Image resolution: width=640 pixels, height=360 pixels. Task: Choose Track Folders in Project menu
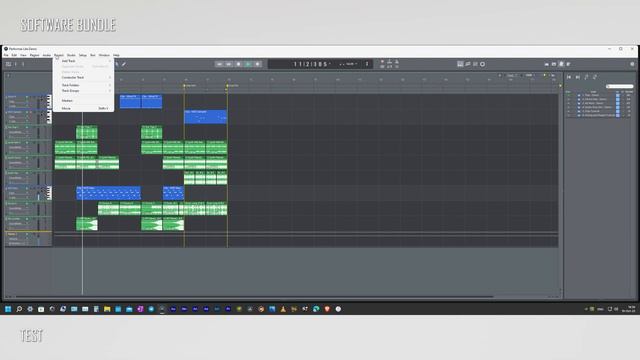click(84, 85)
